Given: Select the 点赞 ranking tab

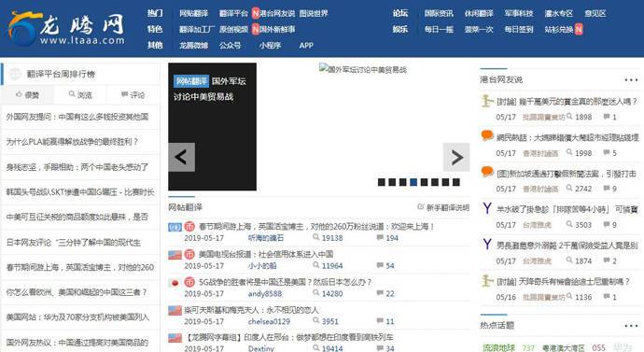Looking at the screenshot, I should (27, 95).
